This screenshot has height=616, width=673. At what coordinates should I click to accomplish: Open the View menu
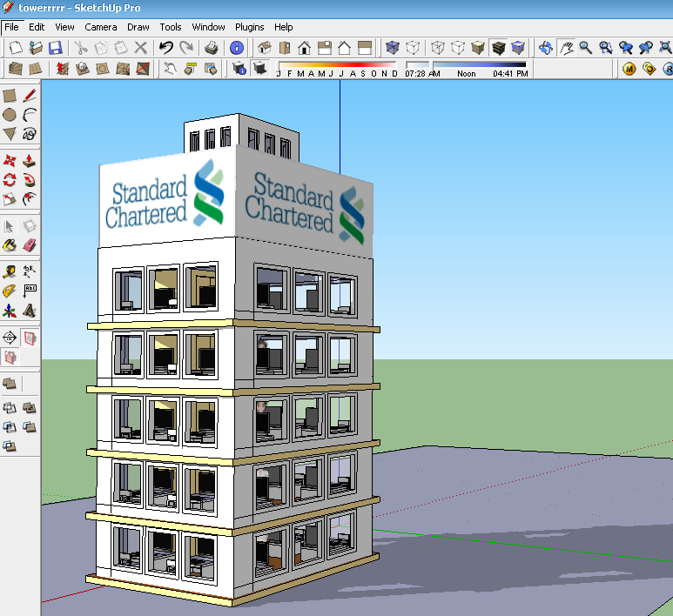pyautogui.click(x=64, y=27)
